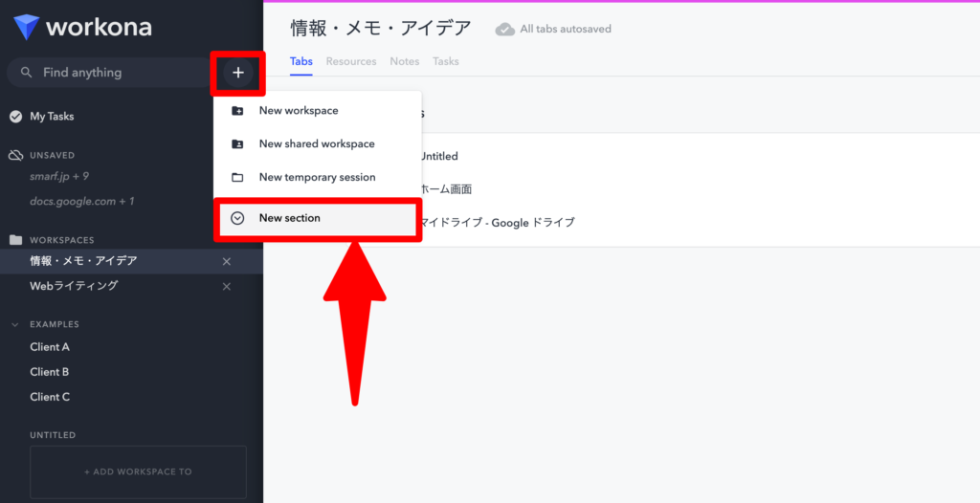Screen dimensions: 980x503
Task: Collapse the Examples section chevron
Action: [15, 324]
